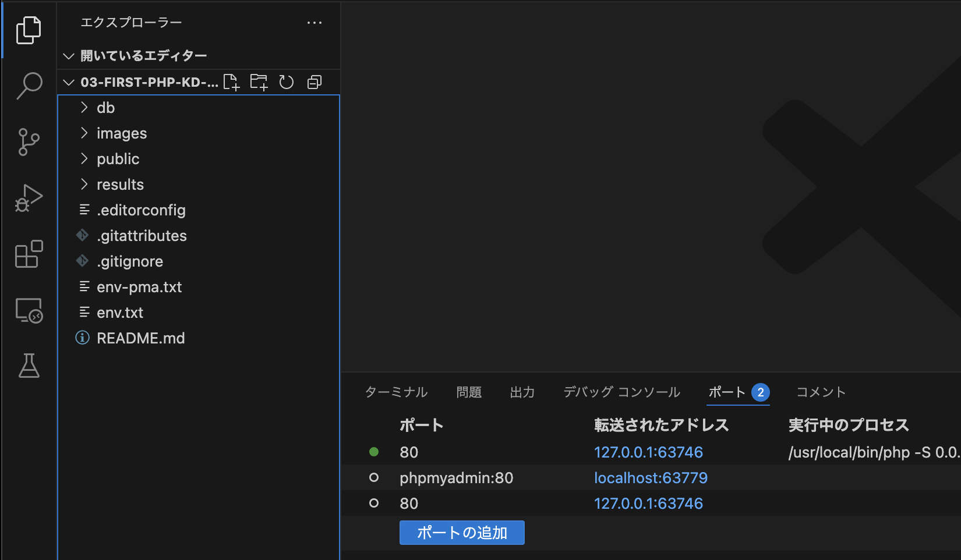
Task: Refresh the Explorer file tree
Action: click(x=286, y=82)
